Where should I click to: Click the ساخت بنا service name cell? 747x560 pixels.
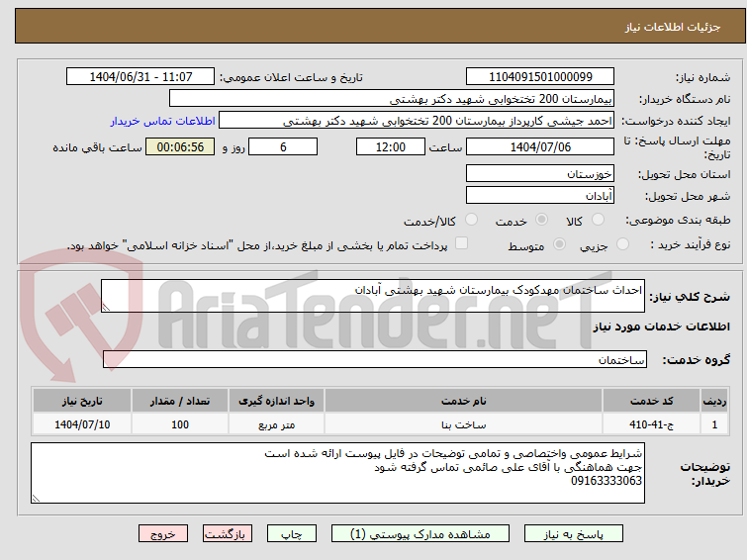tap(464, 424)
